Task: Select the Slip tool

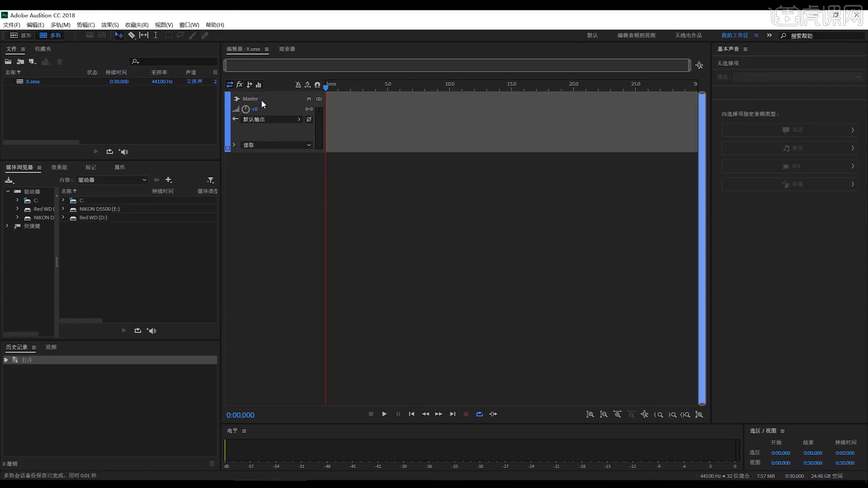Action: (144, 35)
